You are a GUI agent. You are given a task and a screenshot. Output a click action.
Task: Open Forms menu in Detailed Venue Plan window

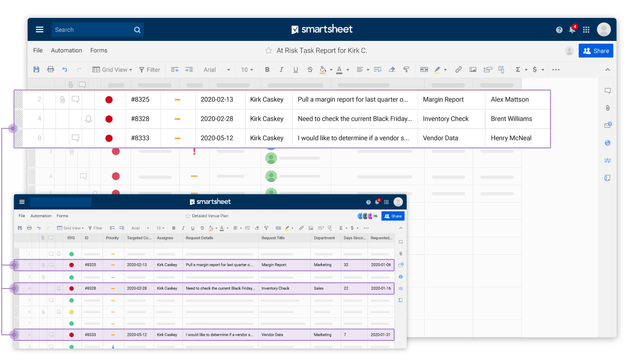coord(63,216)
